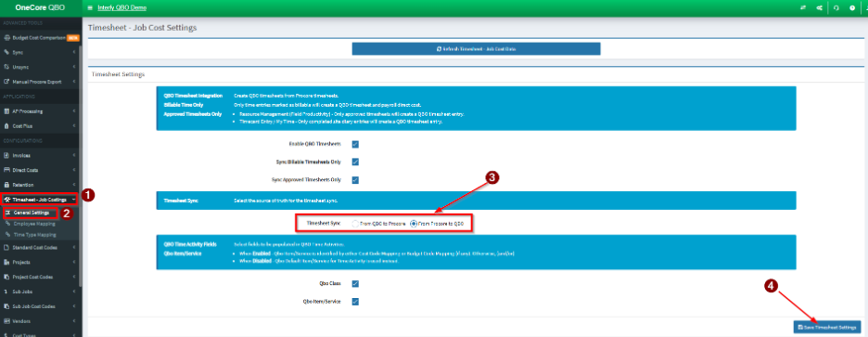
Task: Toggle the hamburger sidebar menu icon
Action: pos(90,7)
